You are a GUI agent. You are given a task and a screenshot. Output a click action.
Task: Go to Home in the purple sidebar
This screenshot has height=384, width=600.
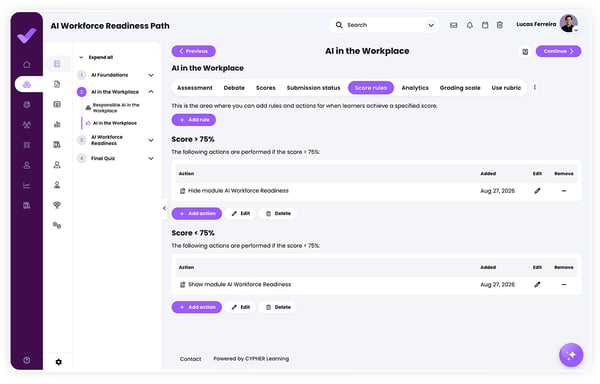coord(27,64)
